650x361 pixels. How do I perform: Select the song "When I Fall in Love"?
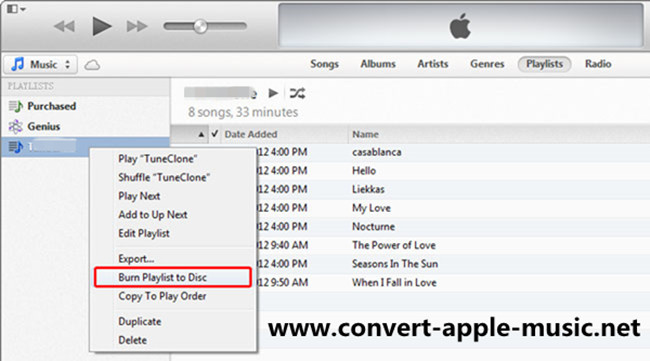click(x=394, y=283)
